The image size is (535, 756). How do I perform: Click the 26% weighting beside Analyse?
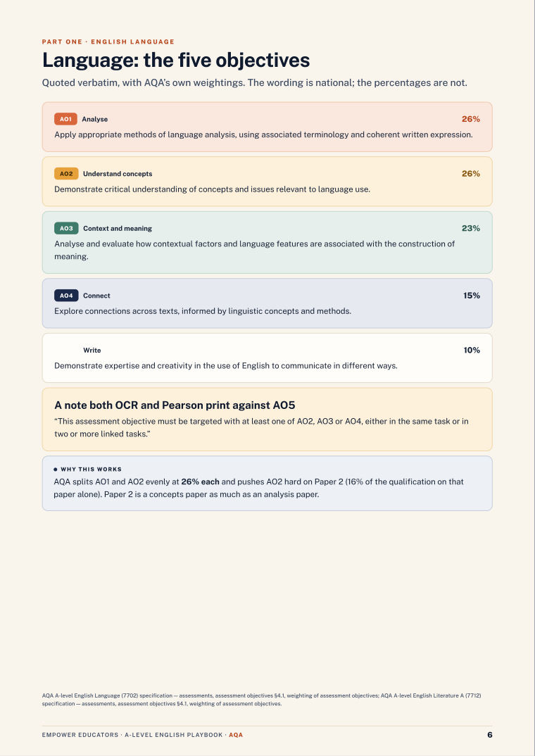[x=470, y=119]
